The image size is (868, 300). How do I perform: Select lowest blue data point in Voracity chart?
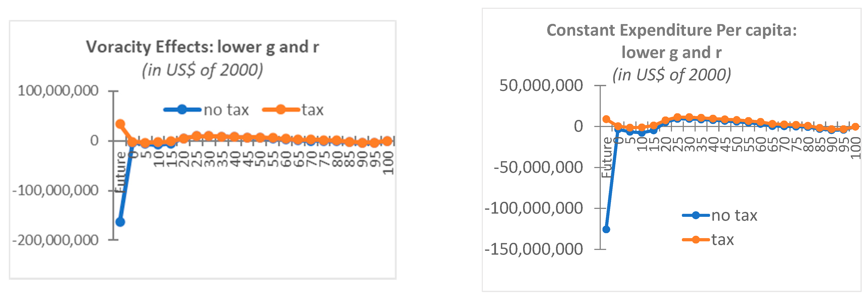pyautogui.click(x=120, y=222)
